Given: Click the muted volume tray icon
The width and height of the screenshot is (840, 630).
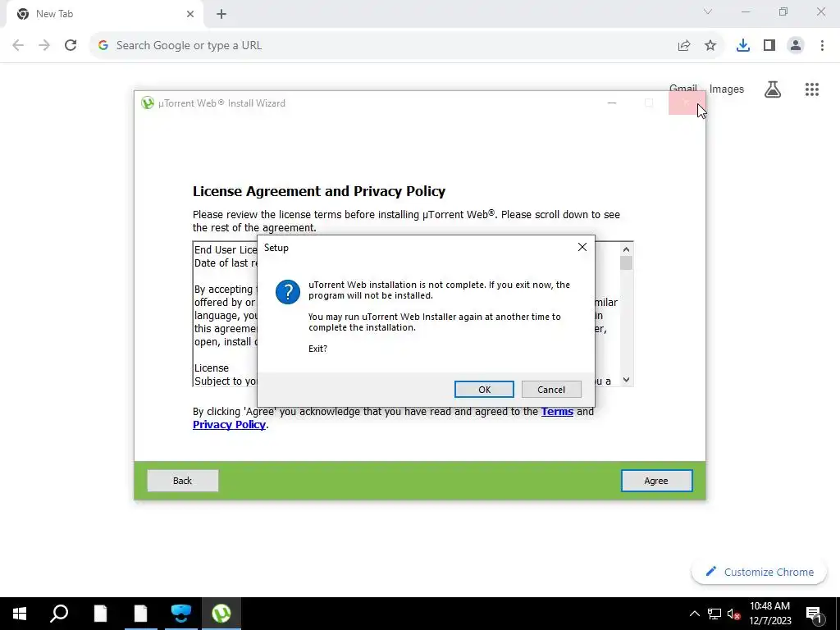Looking at the screenshot, I should click(x=734, y=614).
